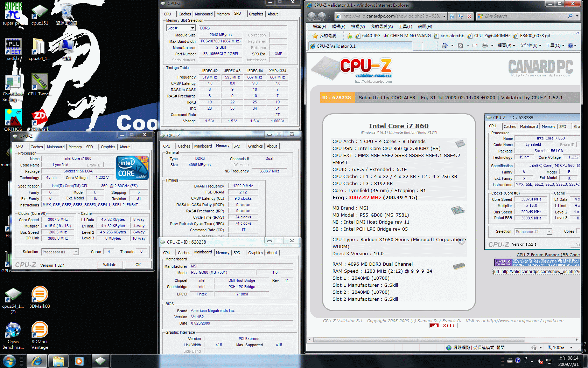This screenshot has height=368, width=588.
Task: Open the Slot #1 dropdown in SPD window
Action: 192,28
